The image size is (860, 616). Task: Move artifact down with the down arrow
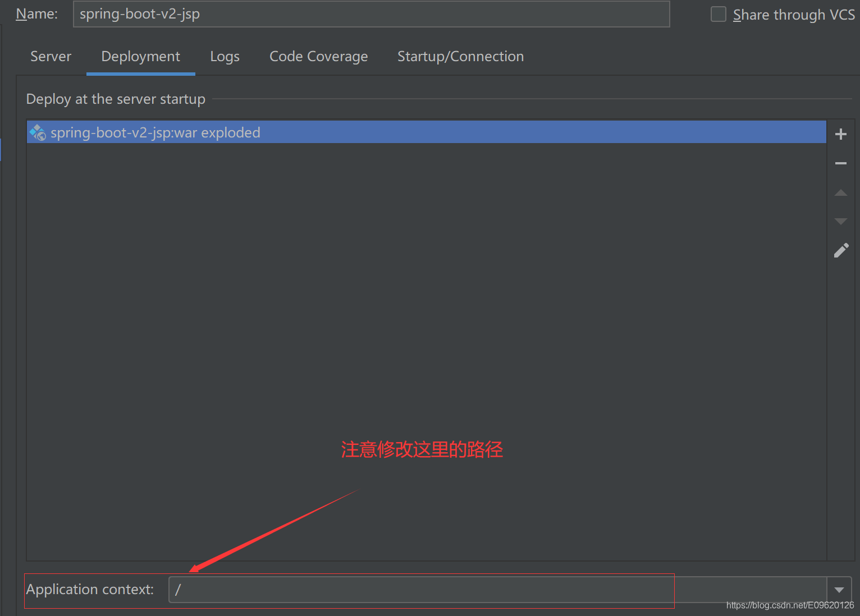[840, 221]
